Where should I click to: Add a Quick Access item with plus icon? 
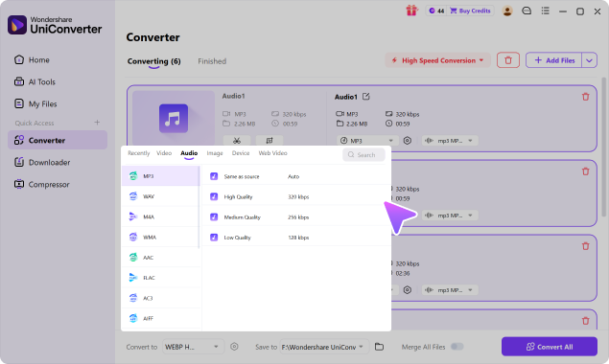(x=97, y=123)
